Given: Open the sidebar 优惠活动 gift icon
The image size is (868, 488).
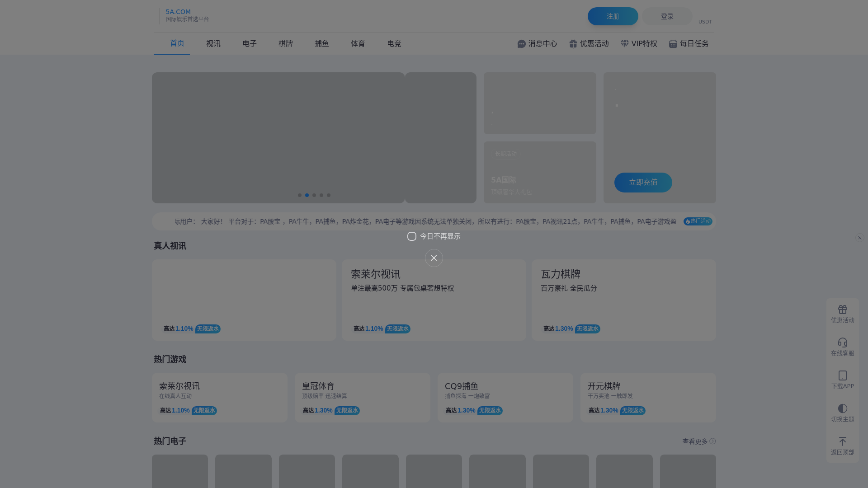Looking at the screenshot, I should pos(842,310).
